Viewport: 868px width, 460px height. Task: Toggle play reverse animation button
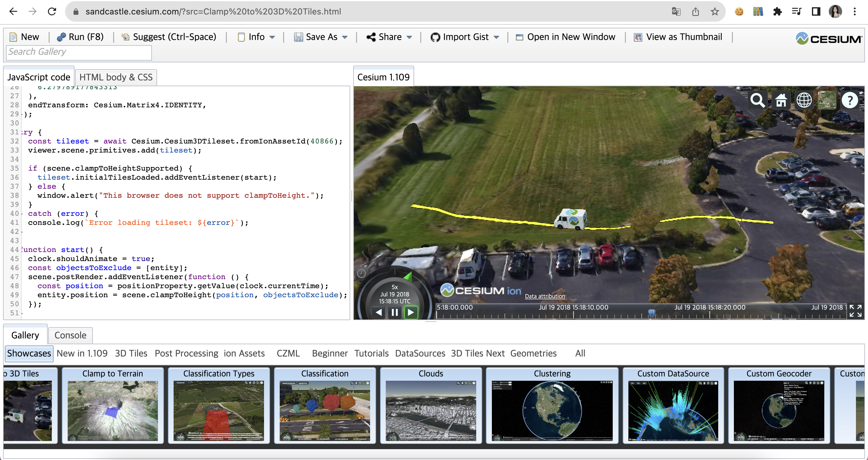click(379, 312)
